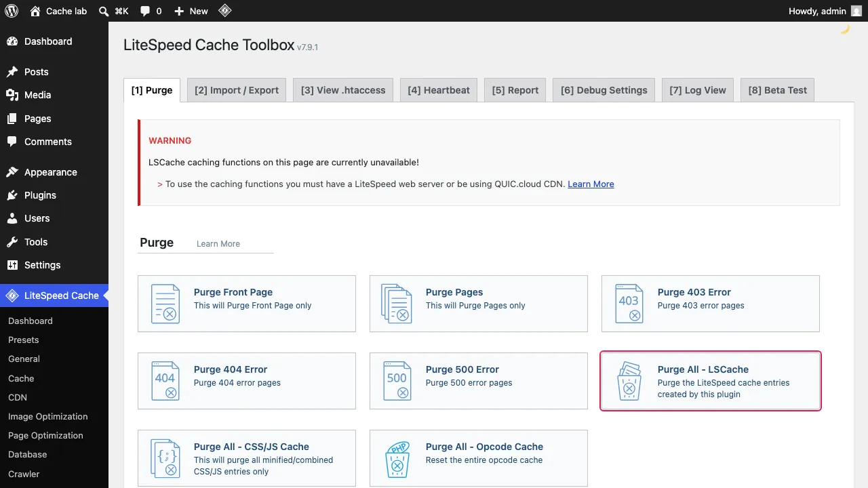Click the Purge Front Page document icon
868x488 pixels.
(165, 304)
